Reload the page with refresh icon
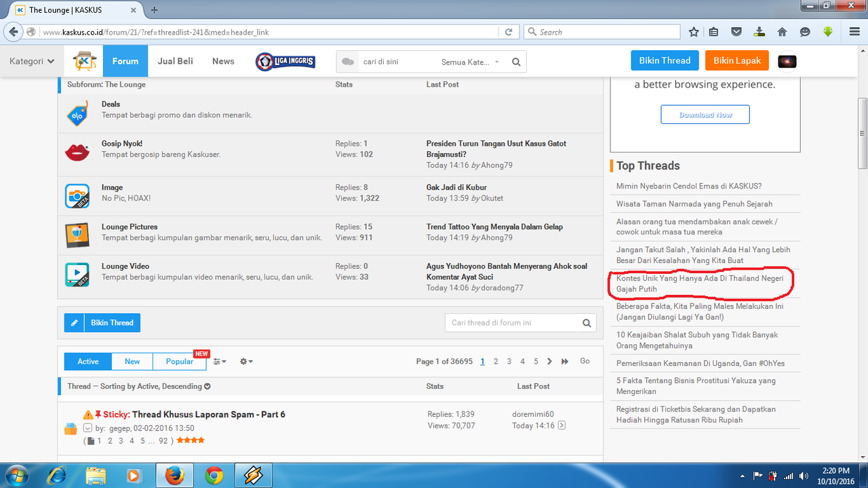The height and width of the screenshot is (488, 868). pos(509,32)
